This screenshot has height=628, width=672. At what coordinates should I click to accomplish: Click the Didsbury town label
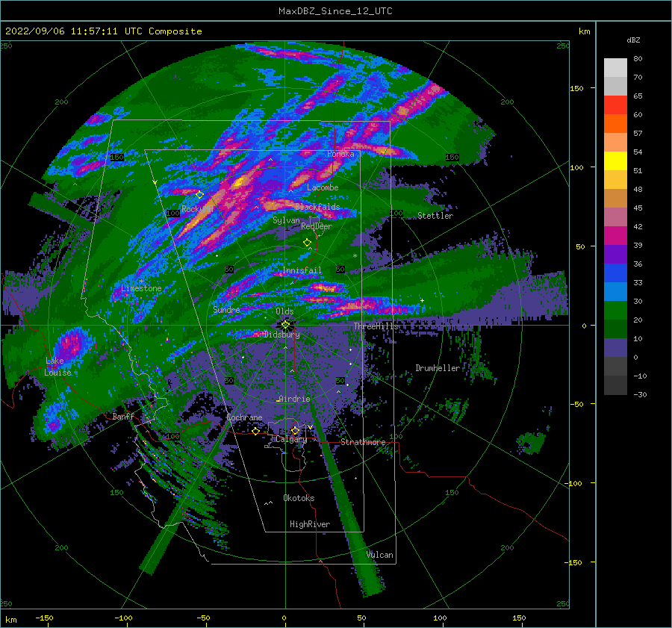(282, 335)
